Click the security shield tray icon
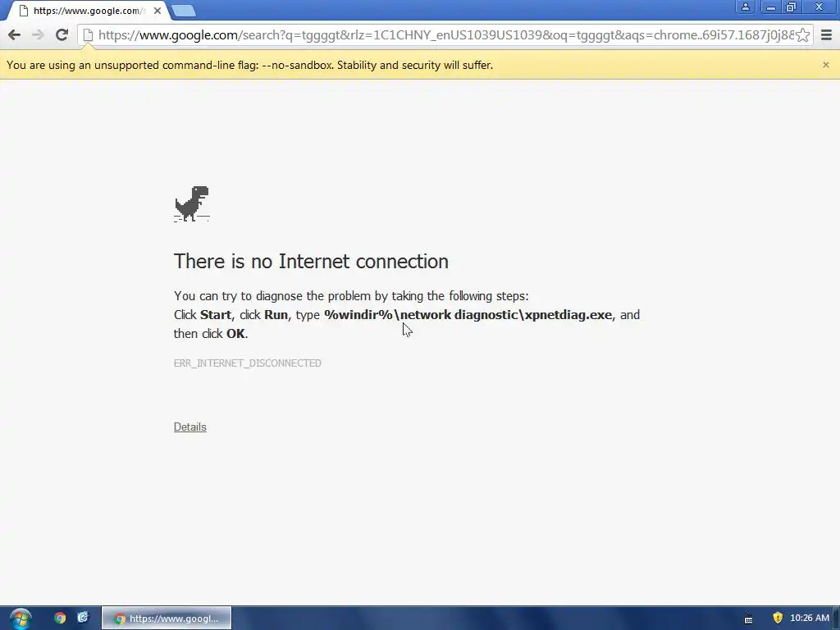Screen dimensions: 840x630 click(778, 619)
